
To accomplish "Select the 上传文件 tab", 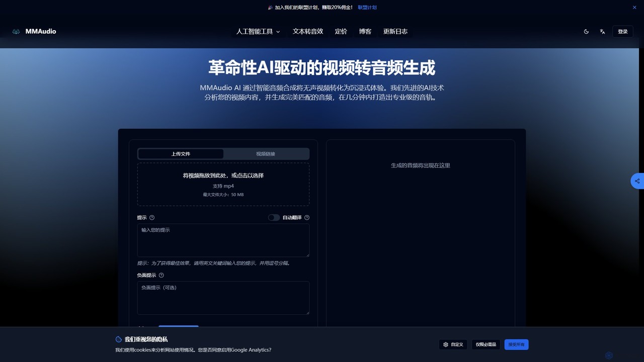I will (181, 154).
